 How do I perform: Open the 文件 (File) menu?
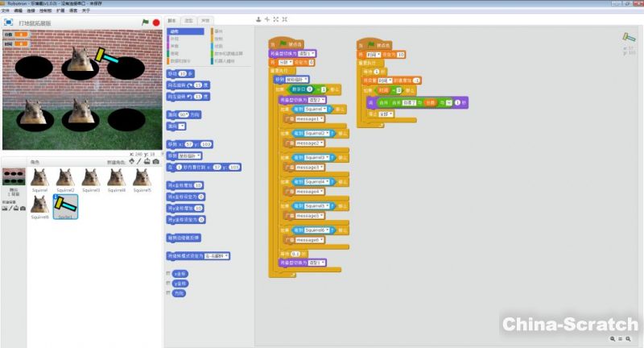click(6, 10)
